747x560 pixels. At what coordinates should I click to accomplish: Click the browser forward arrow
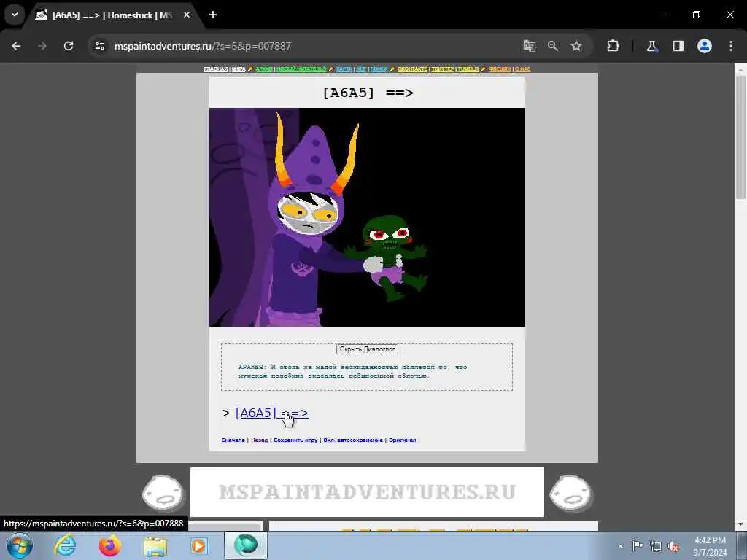click(x=42, y=46)
